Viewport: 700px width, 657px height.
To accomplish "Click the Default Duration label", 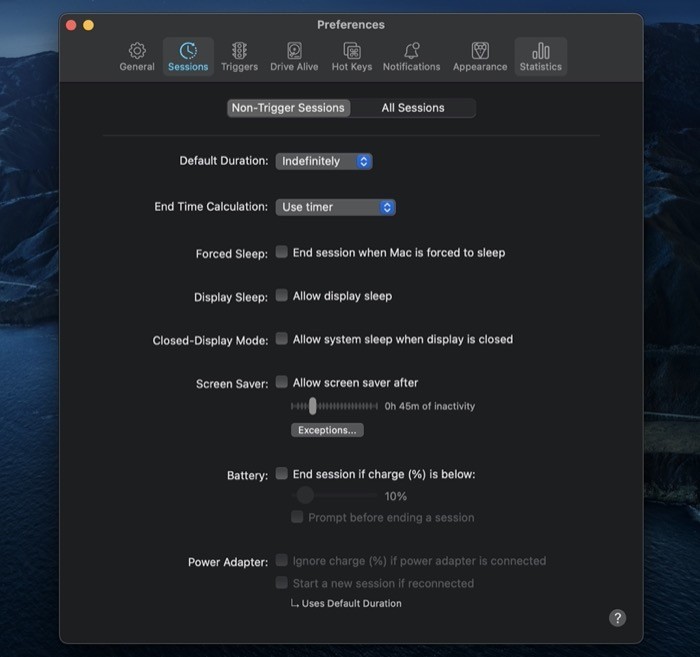I will (x=224, y=161).
